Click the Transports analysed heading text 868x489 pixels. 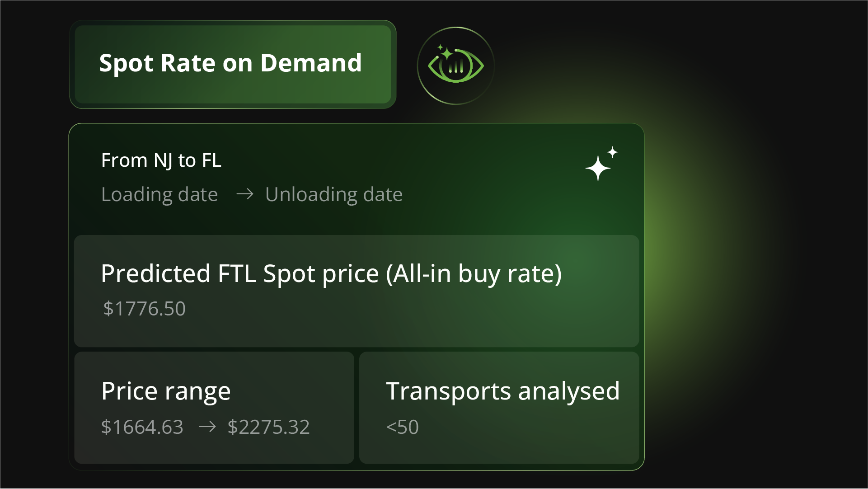tap(502, 391)
